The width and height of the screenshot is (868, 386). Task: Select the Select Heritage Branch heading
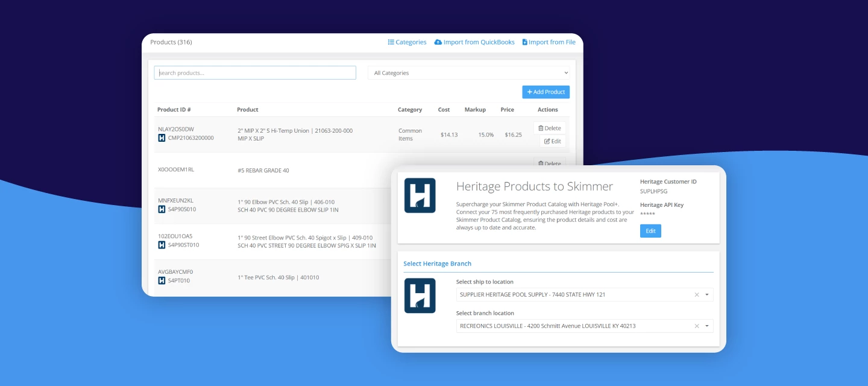[x=438, y=264]
